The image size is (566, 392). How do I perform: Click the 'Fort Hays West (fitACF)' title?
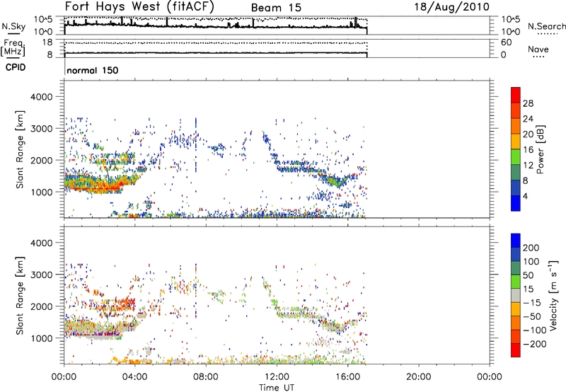(139, 7)
